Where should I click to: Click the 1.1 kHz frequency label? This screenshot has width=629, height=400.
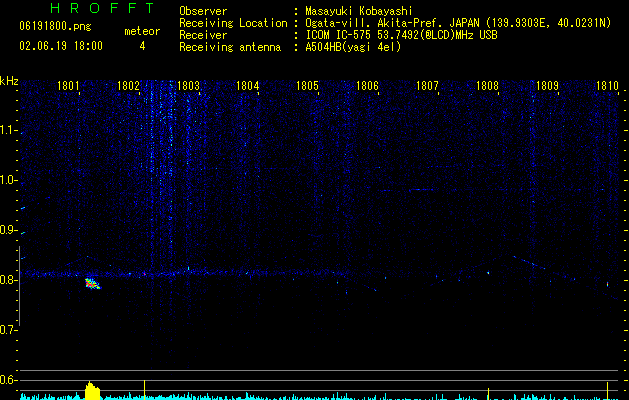[8, 130]
